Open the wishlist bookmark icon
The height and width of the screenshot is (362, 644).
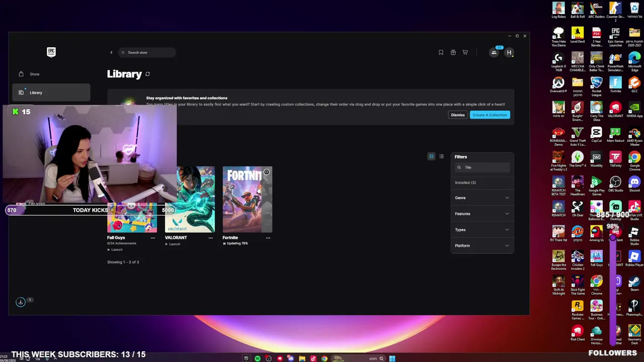pyautogui.click(x=441, y=52)
